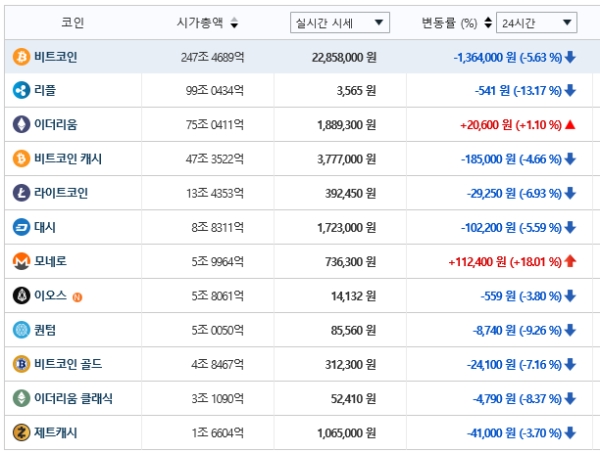Click the Monero coin icon

click(x=21, y=261)
